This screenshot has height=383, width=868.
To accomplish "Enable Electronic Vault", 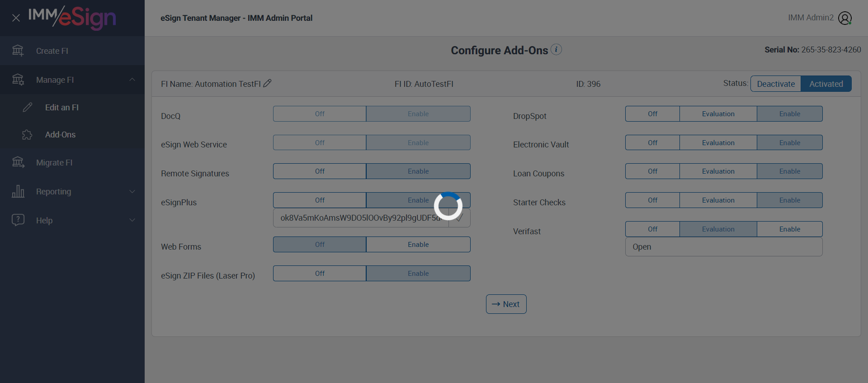I will [790, 143].
